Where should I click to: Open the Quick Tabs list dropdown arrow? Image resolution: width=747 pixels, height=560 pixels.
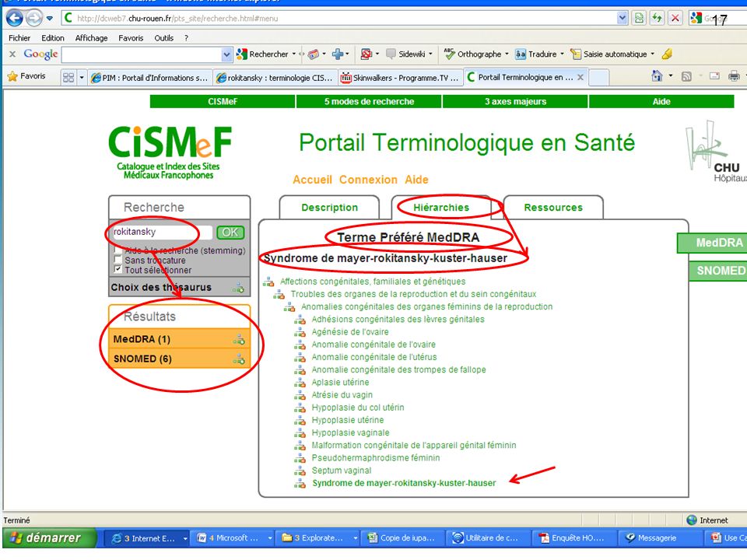coord(82,77)
